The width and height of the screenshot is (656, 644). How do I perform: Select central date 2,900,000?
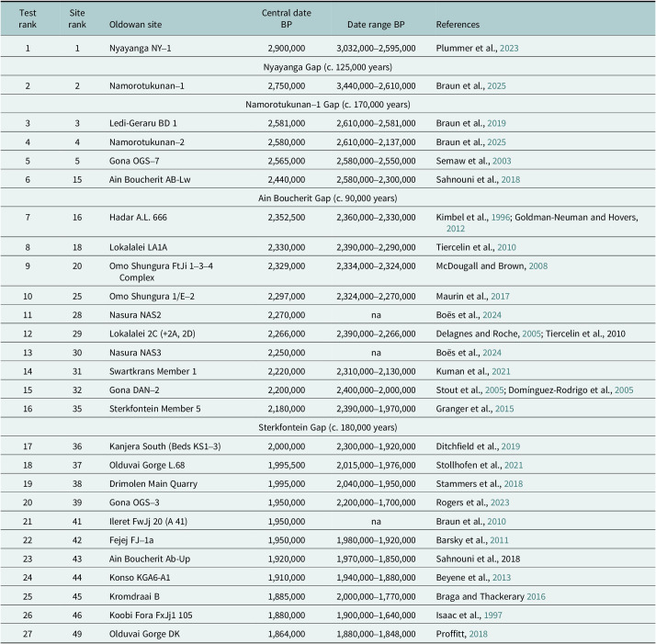coord(287,48)
